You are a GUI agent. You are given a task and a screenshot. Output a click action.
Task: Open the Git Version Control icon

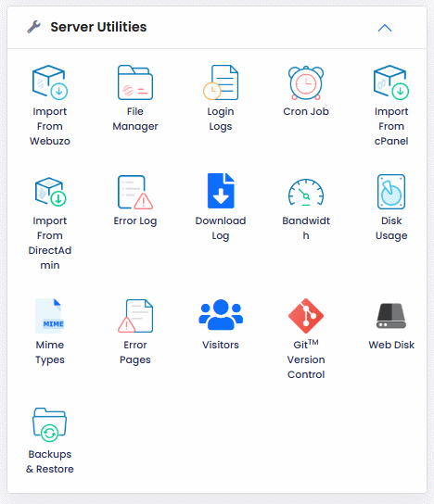tap(306, 316)
